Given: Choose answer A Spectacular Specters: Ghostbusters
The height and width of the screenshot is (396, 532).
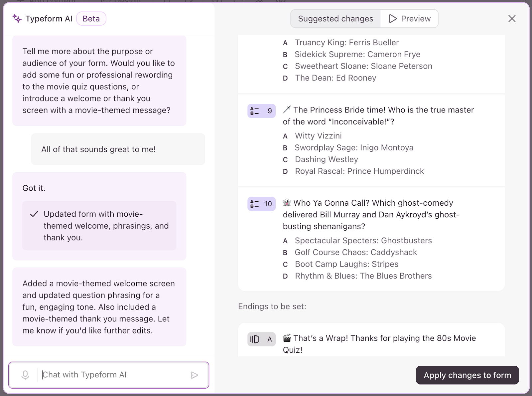Looking at the screenshot, I should [x=363, y=241].
